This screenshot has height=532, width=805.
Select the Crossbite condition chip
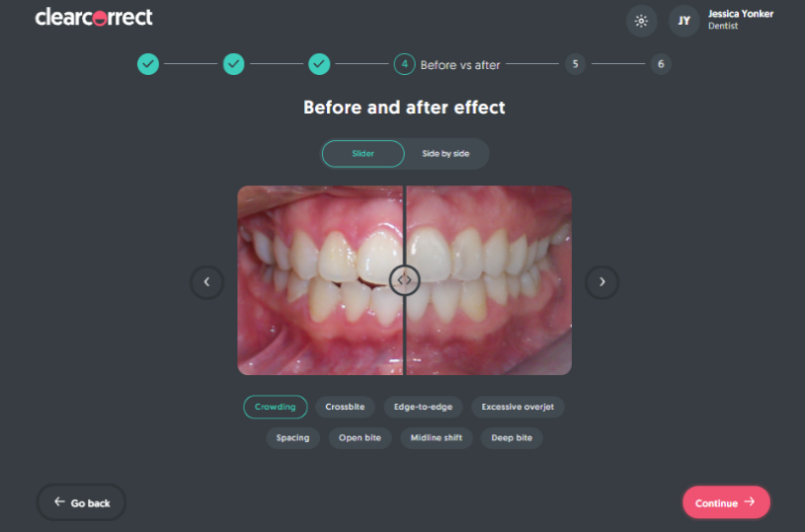click(x=345, y=407)
